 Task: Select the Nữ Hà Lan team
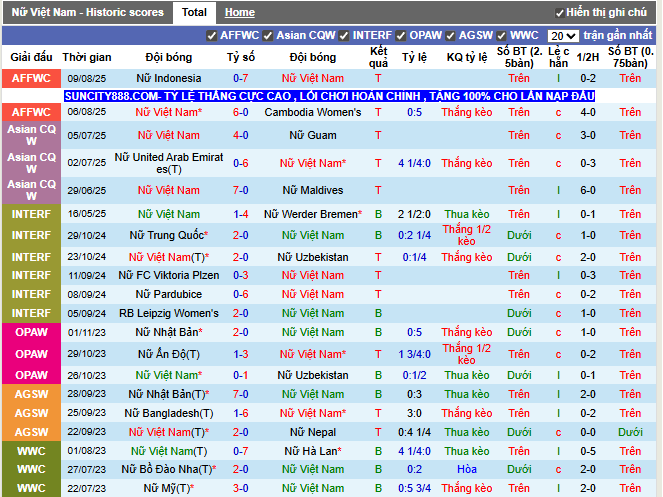tap(313, 451)
